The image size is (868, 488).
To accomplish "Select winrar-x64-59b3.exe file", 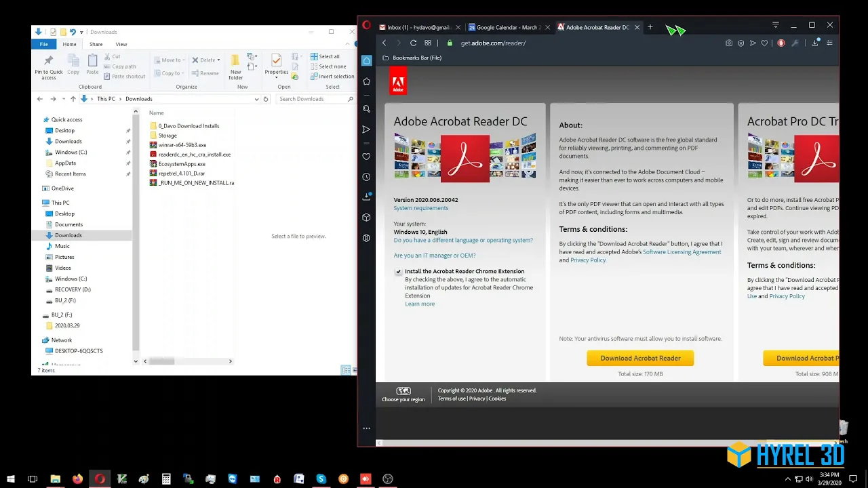I will tap(178, 145).
